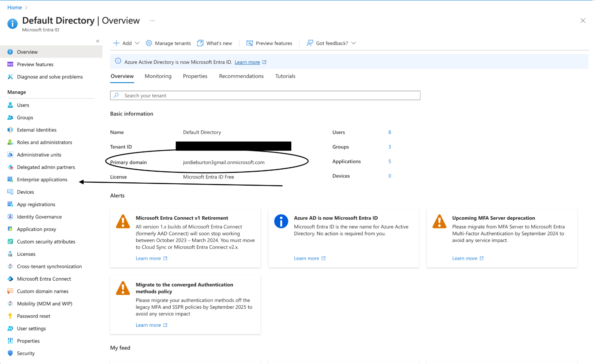Click the Application proxy icon
The image size is (595, 364).
10,229
